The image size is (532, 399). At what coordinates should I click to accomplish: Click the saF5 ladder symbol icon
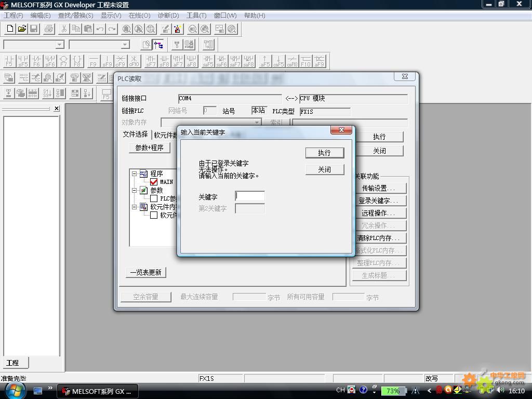click(208, 61)
